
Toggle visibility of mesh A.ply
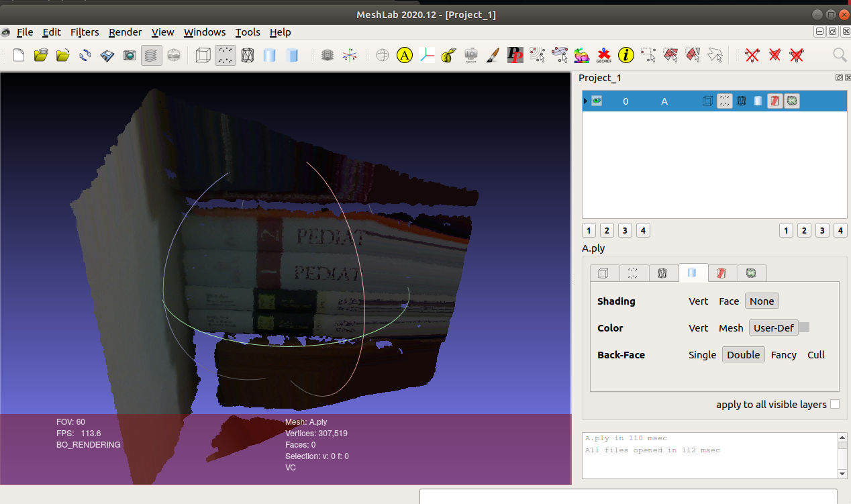(x=597, y=101)
